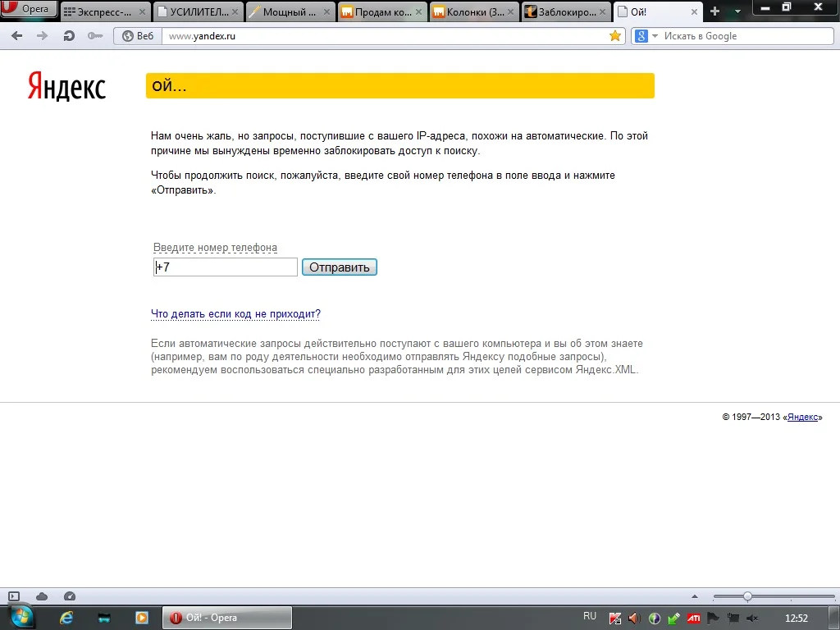
Task: Click the RU language indicator
Action: [589, 616]
